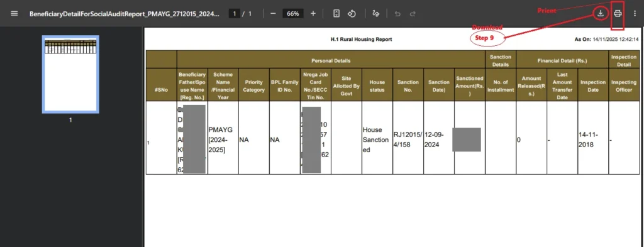Click the fit to page icon
The height and width of the screenshot is (247, 644).
click(x=336, y=14)
